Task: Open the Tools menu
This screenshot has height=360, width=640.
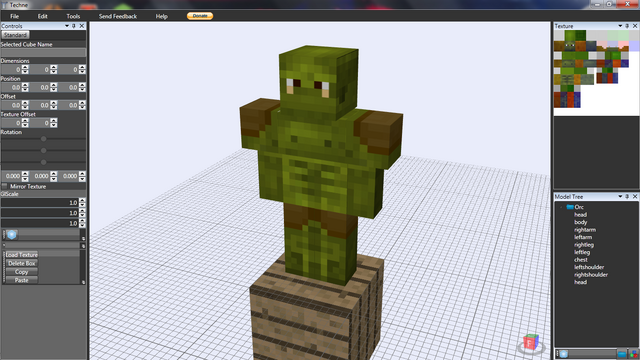Action: click(x=73, y=16)
